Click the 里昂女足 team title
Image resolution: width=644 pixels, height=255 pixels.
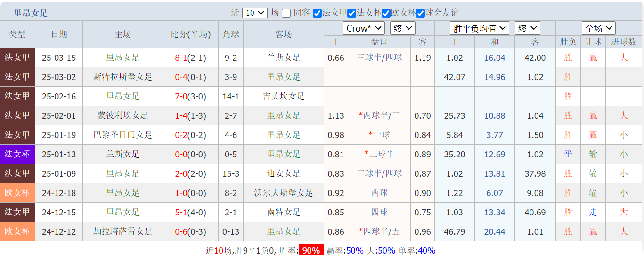pos(31,13)
